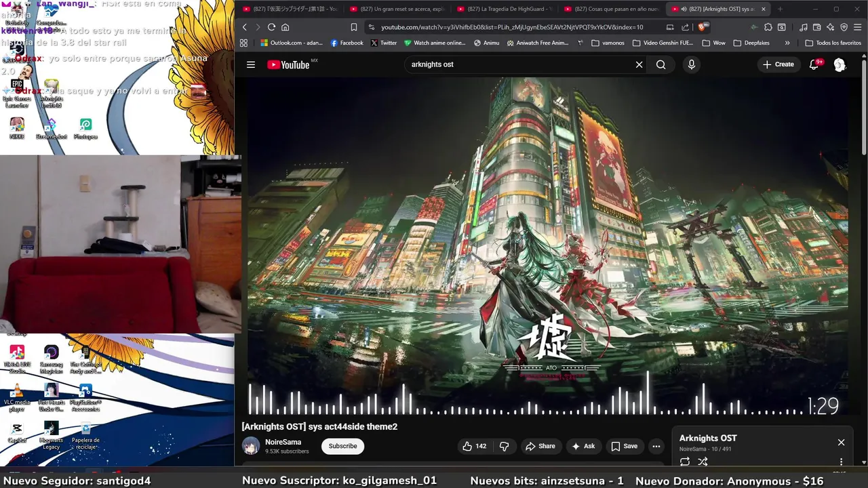
Task: Save the video to a playlist
Action: coord(625,446)
